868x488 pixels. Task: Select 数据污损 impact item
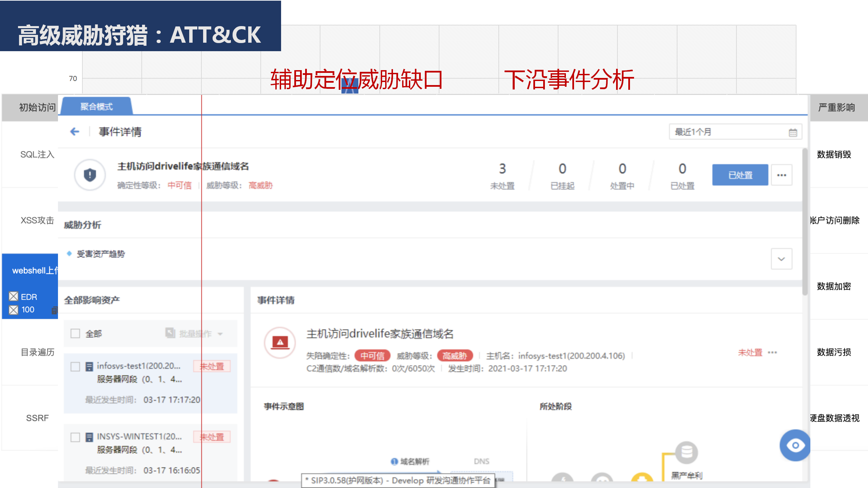834,352
